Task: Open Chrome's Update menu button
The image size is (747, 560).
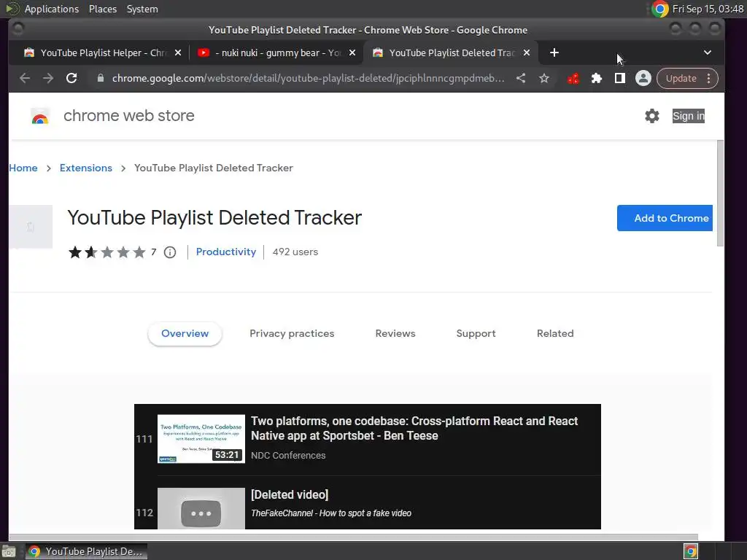Action: 686,78
